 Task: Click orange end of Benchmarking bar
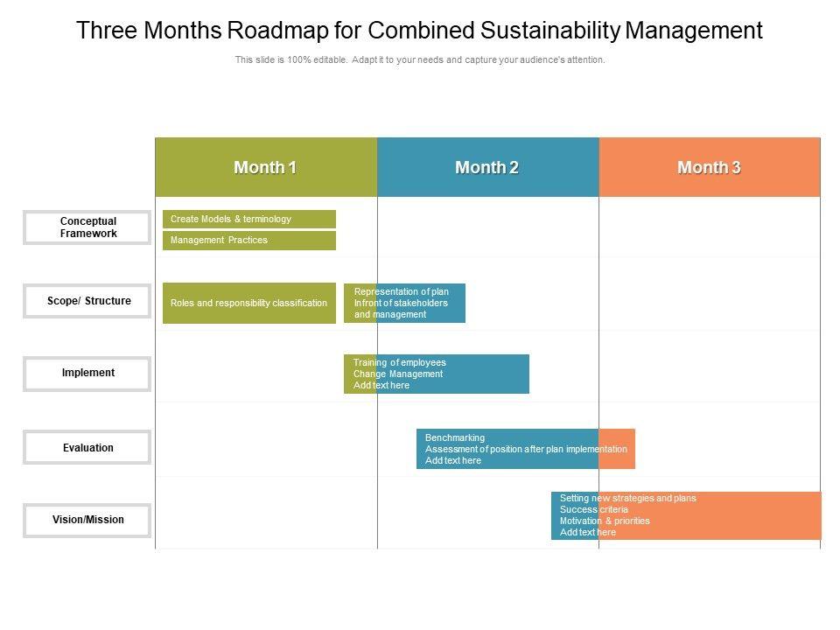pos(618,449)
